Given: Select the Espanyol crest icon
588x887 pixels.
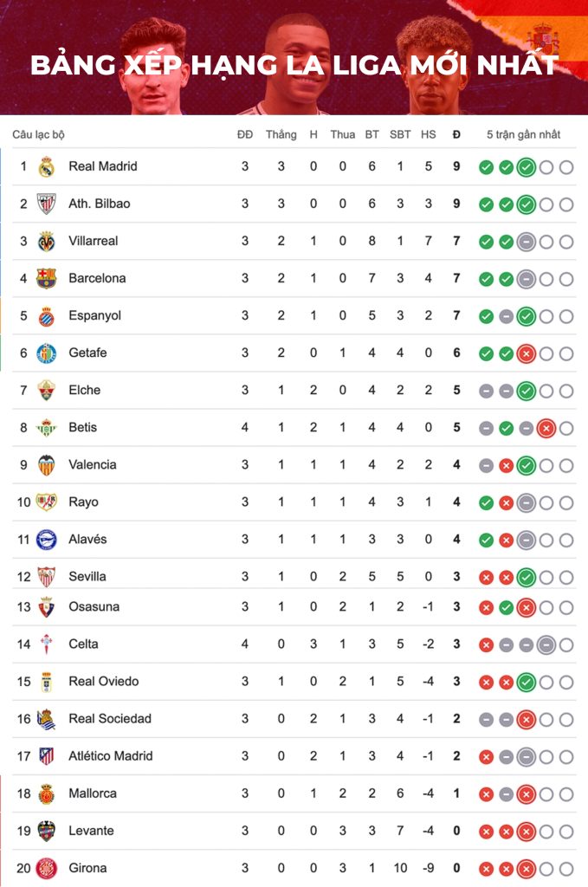Looking at the screenshot, I should 47,316.
